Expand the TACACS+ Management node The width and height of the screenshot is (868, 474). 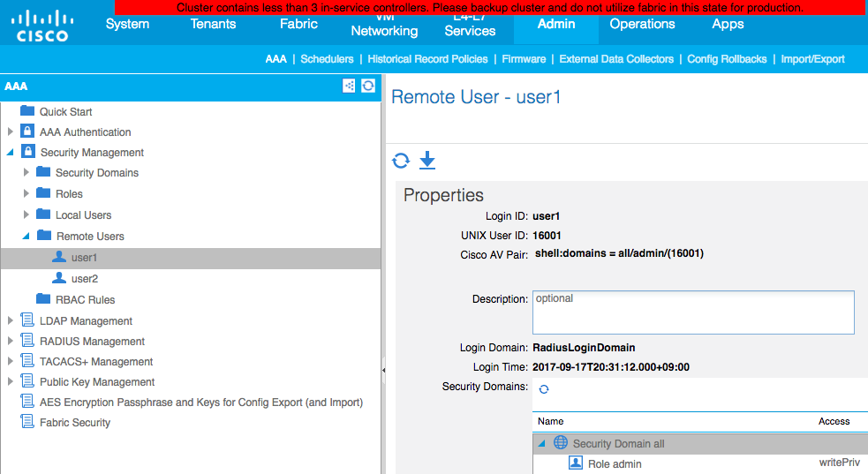pyautogui.click(x=10, y=361)
